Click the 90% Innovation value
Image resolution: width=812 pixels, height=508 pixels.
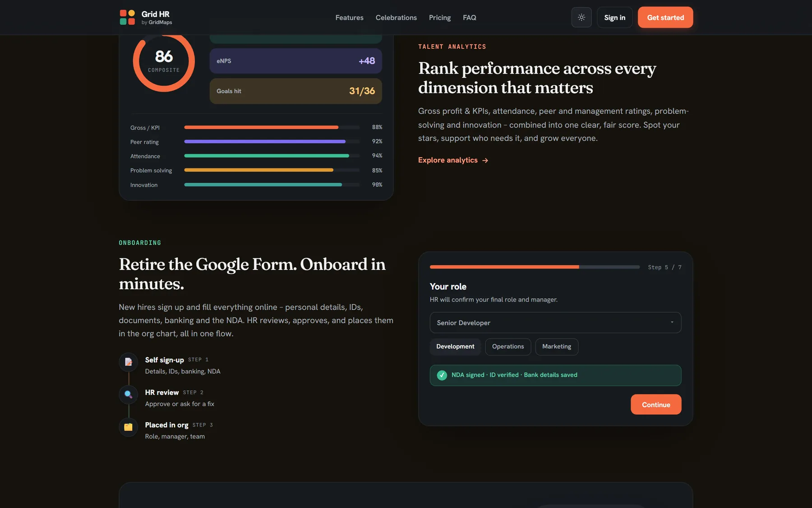pyautogui.click(x=377, y=185)
